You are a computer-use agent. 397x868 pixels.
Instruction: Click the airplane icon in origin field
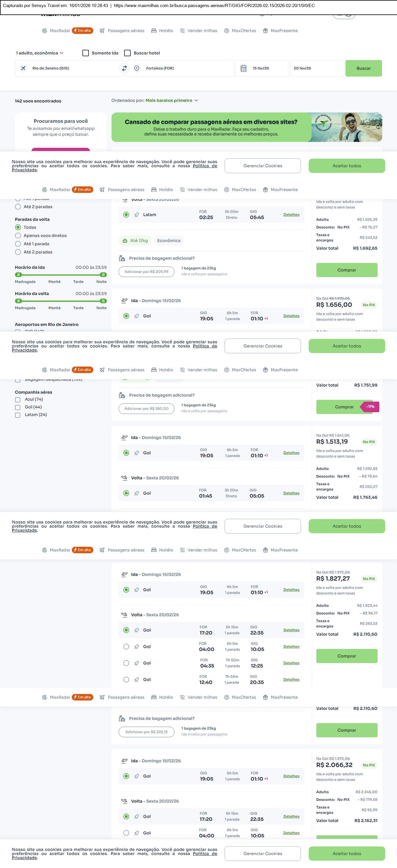(23, 68)
